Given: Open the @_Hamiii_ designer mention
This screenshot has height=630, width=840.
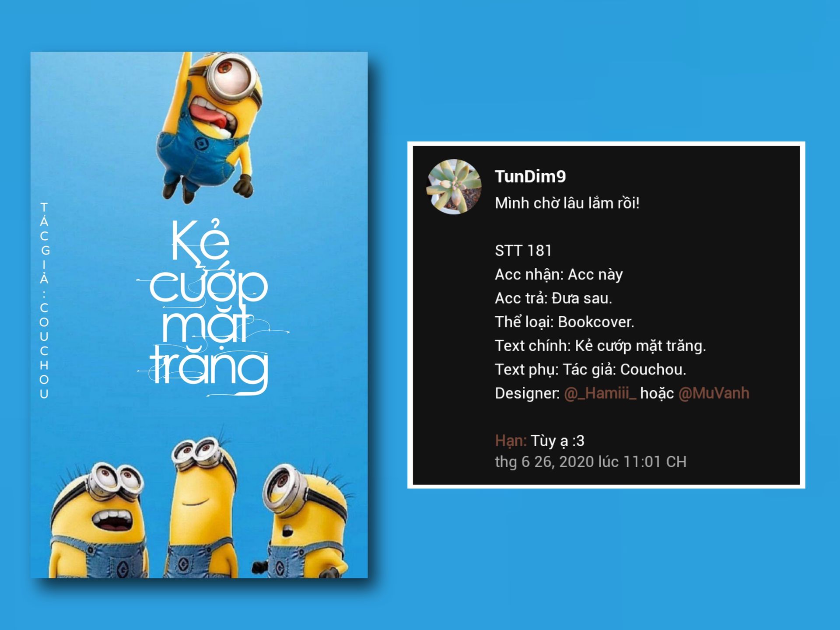Looking at the screenshot, I should [600, 393].
